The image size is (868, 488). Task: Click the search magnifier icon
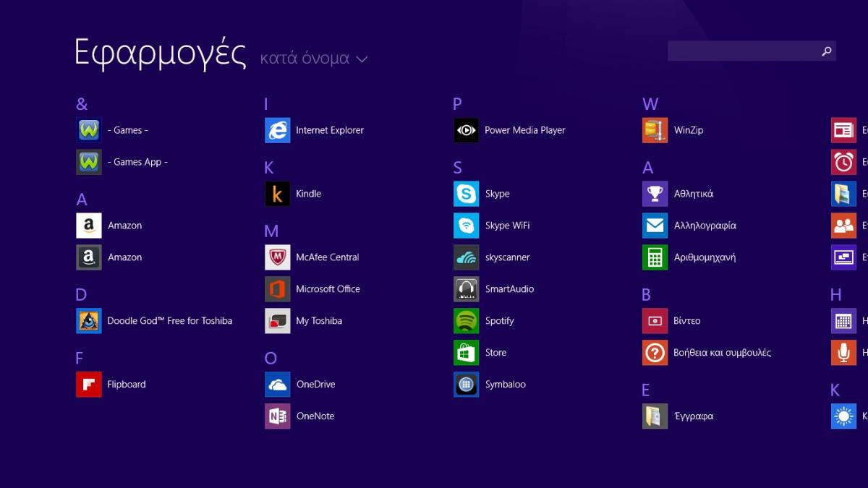tap(827, 51)
